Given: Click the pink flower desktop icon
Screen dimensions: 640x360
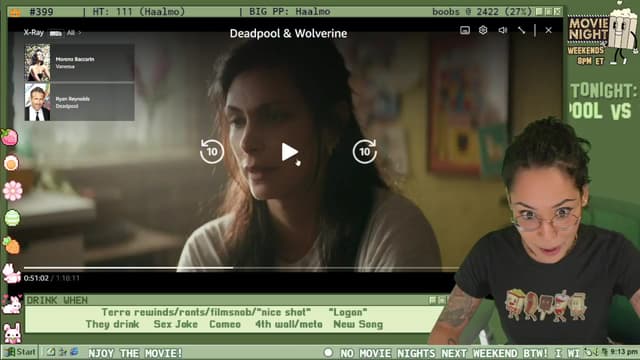Looking at the screenshot, I should (x=13, y=191).
